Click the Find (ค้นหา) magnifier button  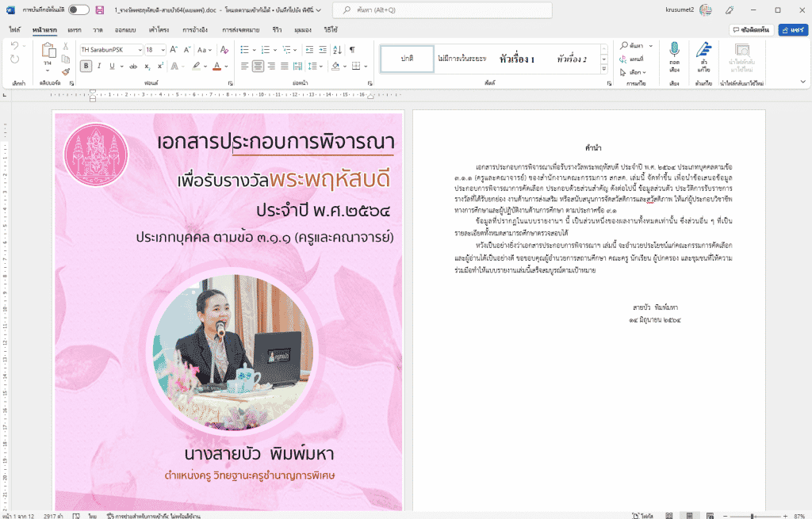click(x=632, y=45)
